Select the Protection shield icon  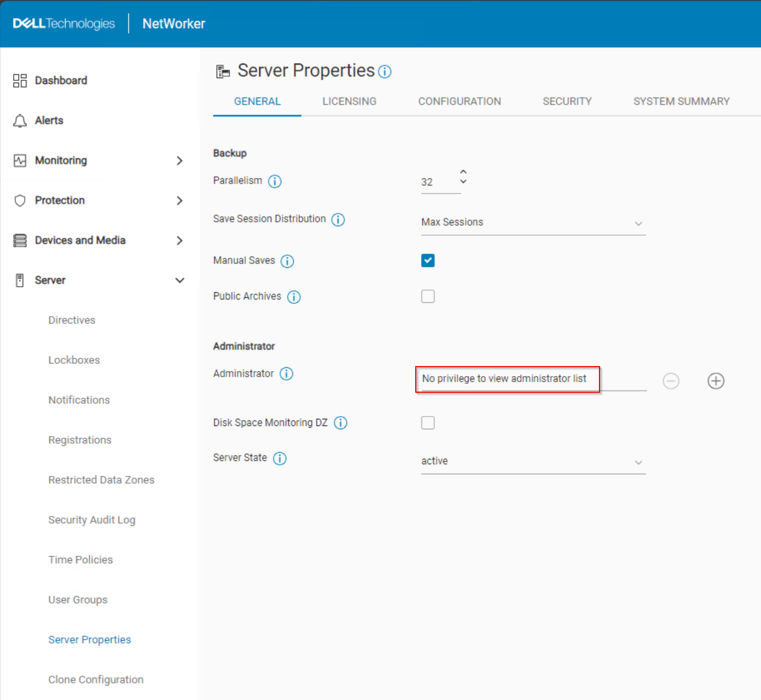[19, 200]
